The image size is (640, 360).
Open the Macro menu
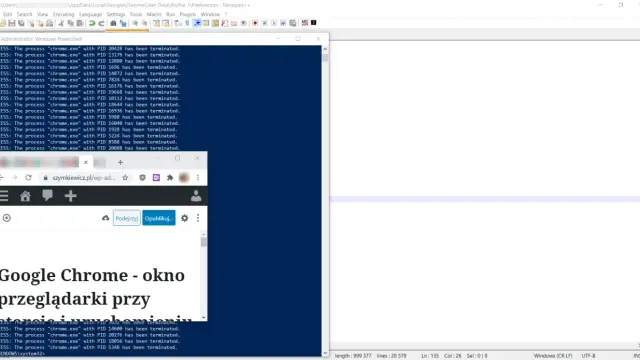(154, 14)
